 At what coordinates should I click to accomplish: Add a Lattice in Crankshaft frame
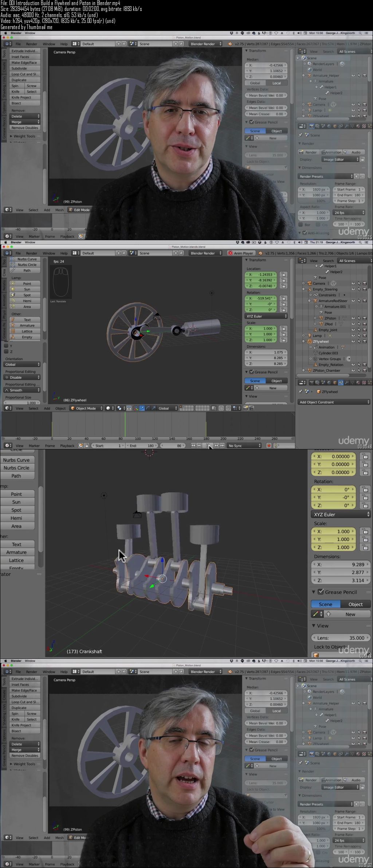click(17, 560)
